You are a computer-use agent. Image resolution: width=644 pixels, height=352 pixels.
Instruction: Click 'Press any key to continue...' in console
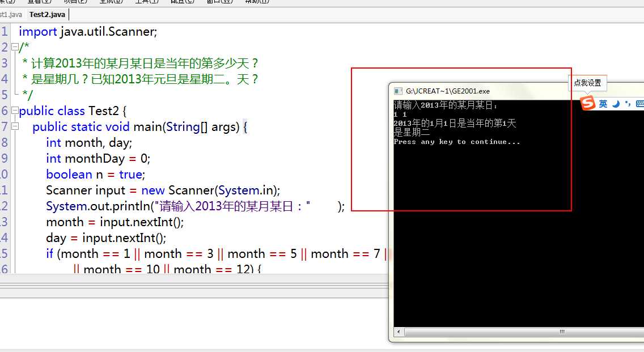click(457, 142)
